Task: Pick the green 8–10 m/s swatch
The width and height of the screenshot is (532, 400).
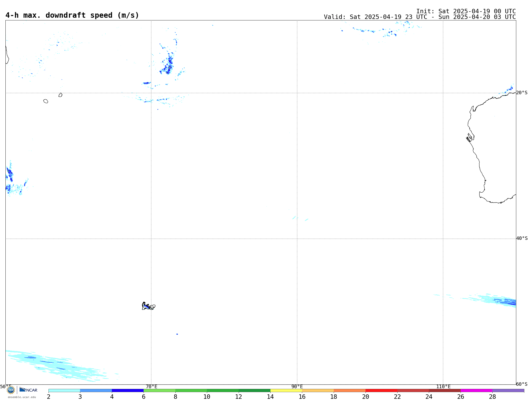Action: coord(191,391)
